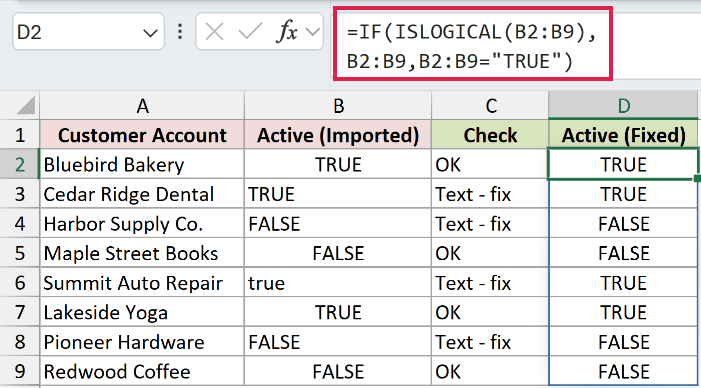Click the Check header cell
The image size is (701, 388).
(490, 135)
